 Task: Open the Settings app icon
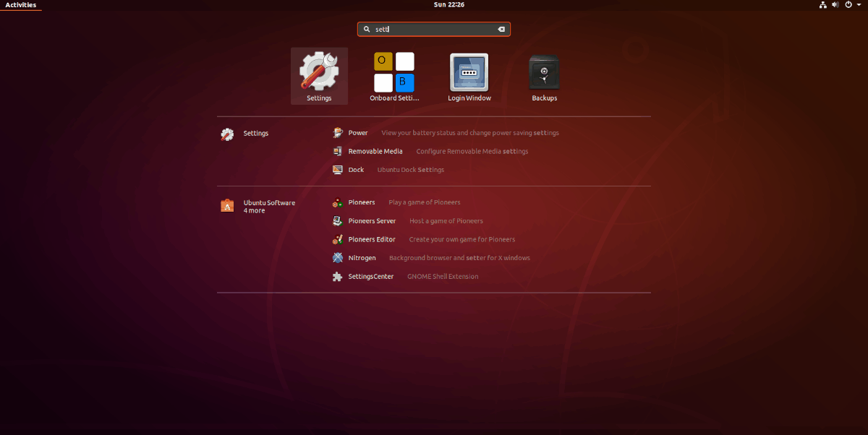[319, 77]
